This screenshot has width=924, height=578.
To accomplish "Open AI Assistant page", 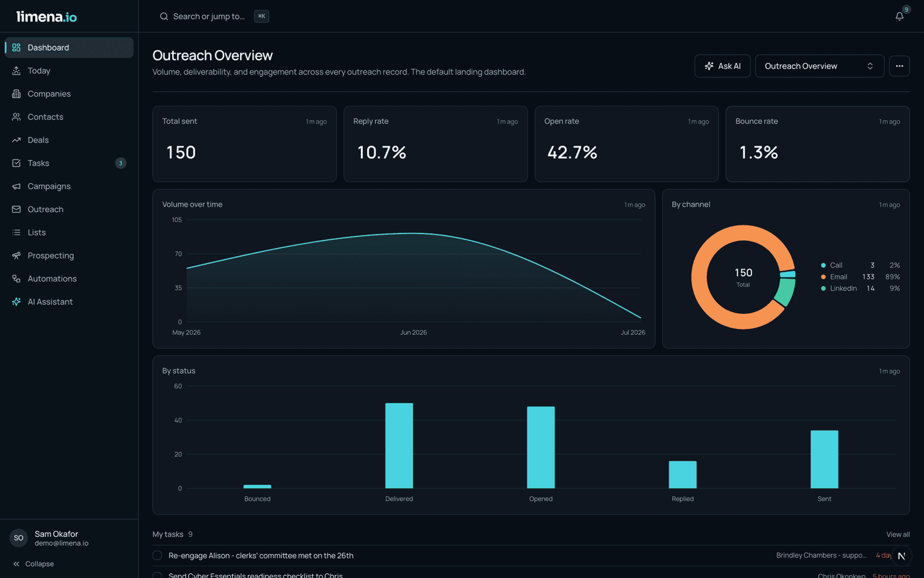I will click(x=69, y=302).
